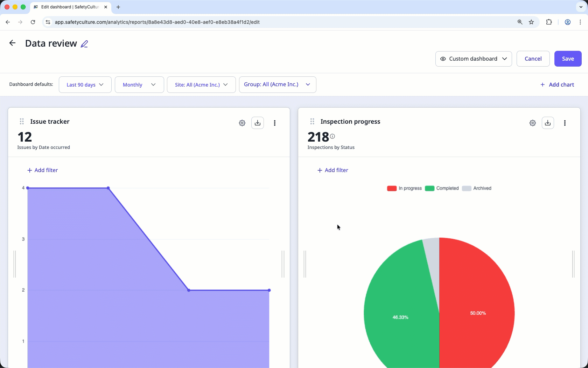Bookmark this page with the star
588x368 pixels.
pos(531,22)
